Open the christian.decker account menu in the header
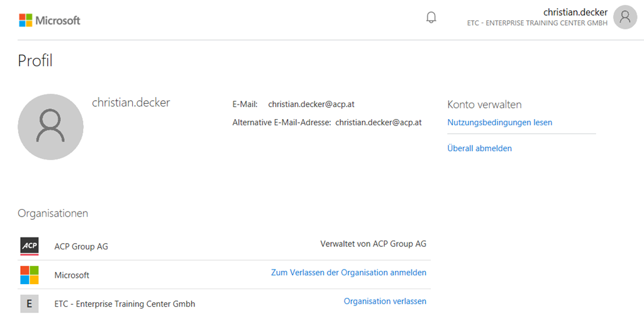The image size is (644, 325). (575, 13)
